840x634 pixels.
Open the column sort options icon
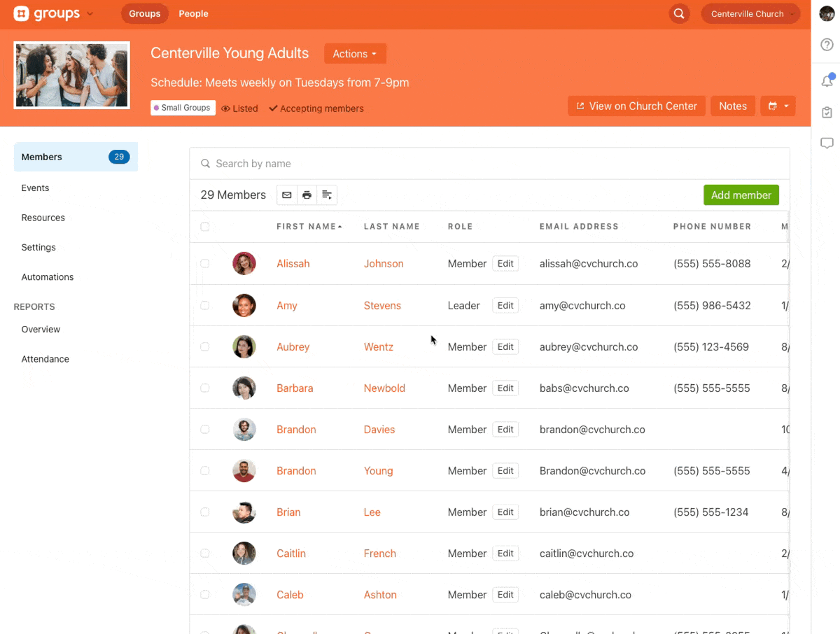(327, 195)
